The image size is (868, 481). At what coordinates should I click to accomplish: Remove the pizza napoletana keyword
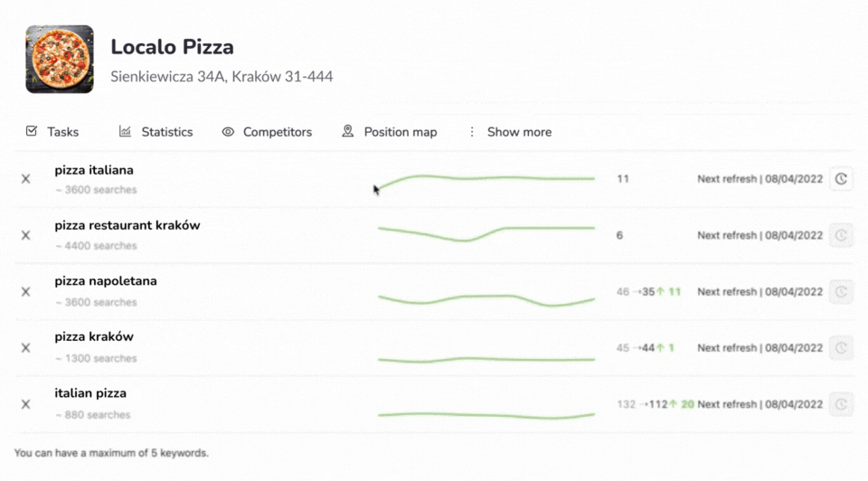coord(25,291)
